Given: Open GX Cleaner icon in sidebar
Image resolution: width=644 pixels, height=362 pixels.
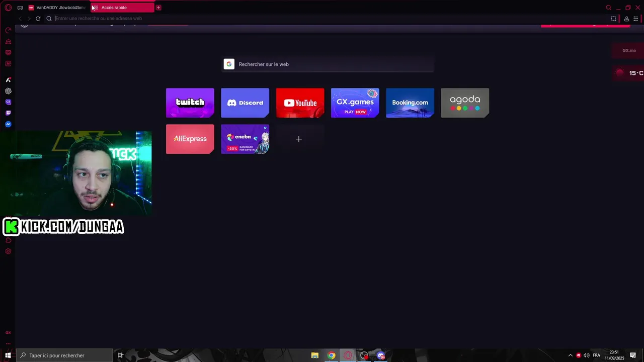Looking at the screenshot, I should click(x=8, y=42).
